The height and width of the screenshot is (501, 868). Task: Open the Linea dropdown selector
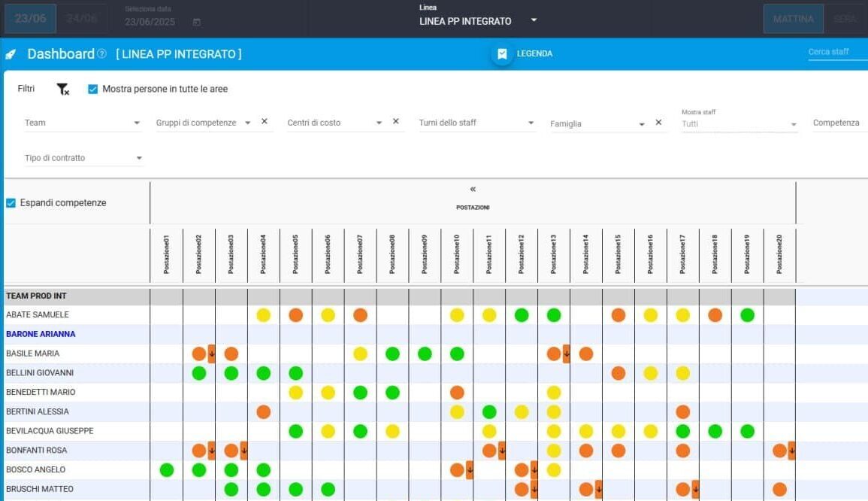[x=478, y=21]
